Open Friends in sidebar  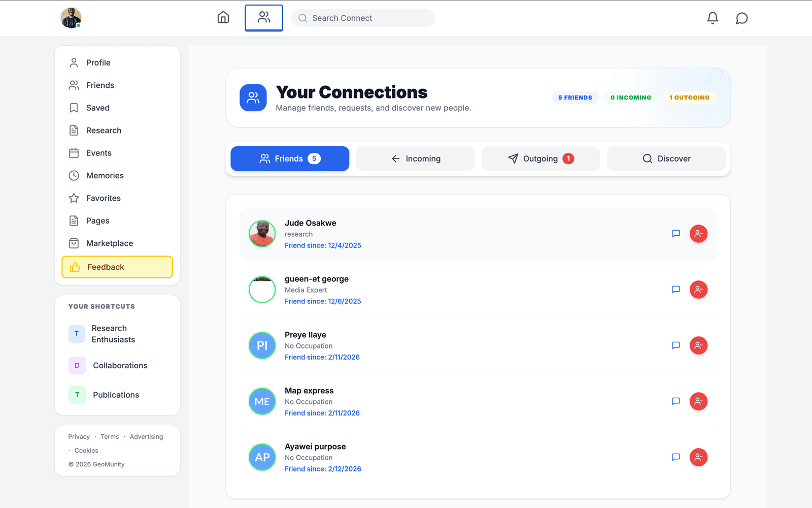click(117, 85)
